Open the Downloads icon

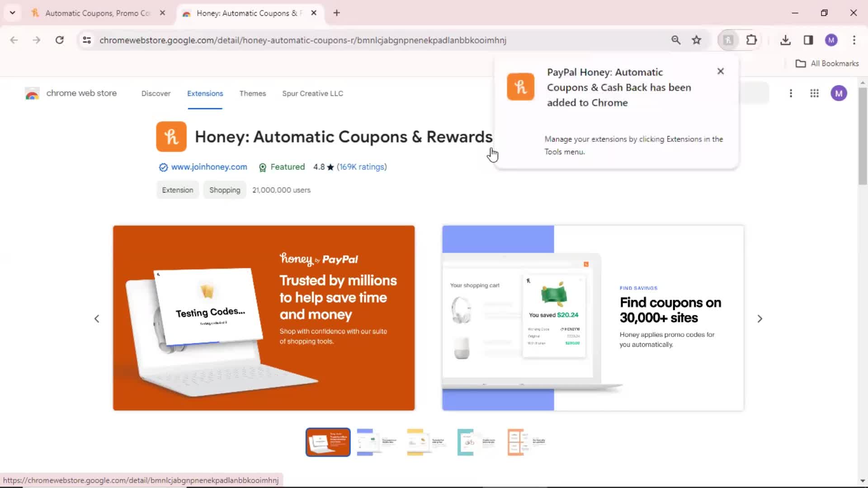click(786, 40)
